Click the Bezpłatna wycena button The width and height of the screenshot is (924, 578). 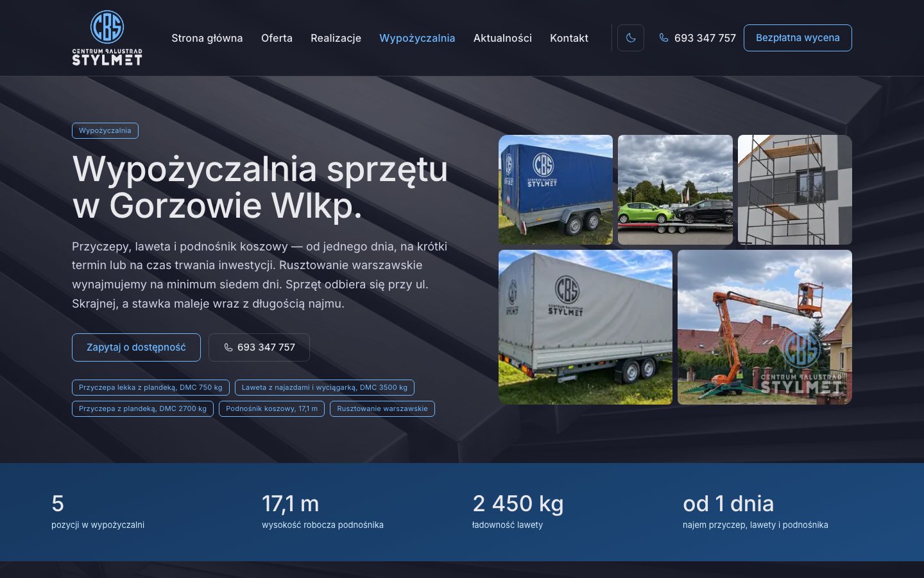798,38
